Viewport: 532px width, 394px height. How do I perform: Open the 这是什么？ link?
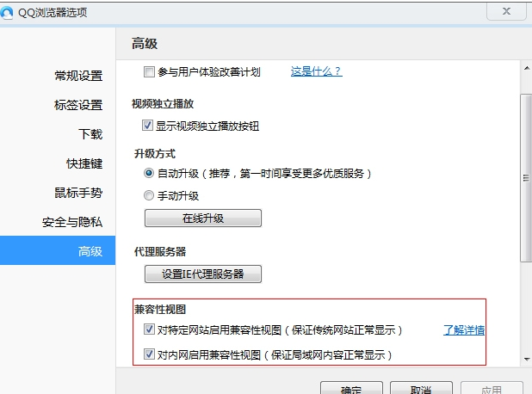pos(316,71)
